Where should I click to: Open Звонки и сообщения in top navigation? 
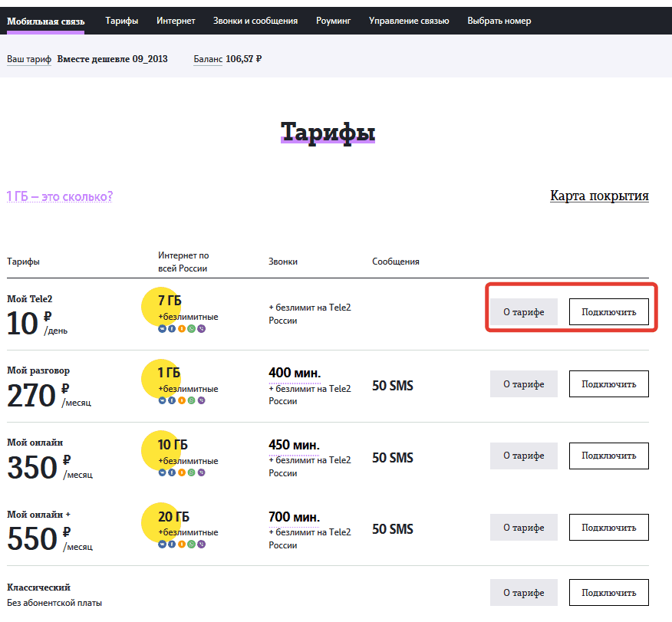[x=255, y=21]
